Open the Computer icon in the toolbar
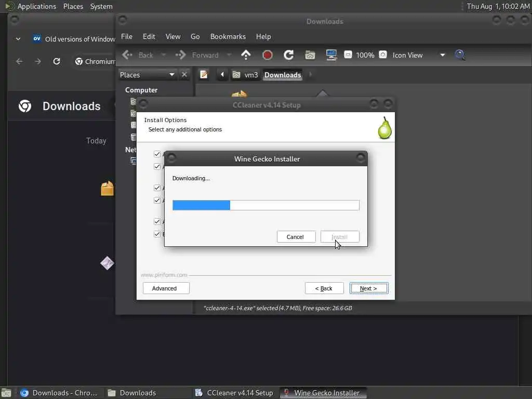Screen dimensions: 532x399 click(331, 55)
